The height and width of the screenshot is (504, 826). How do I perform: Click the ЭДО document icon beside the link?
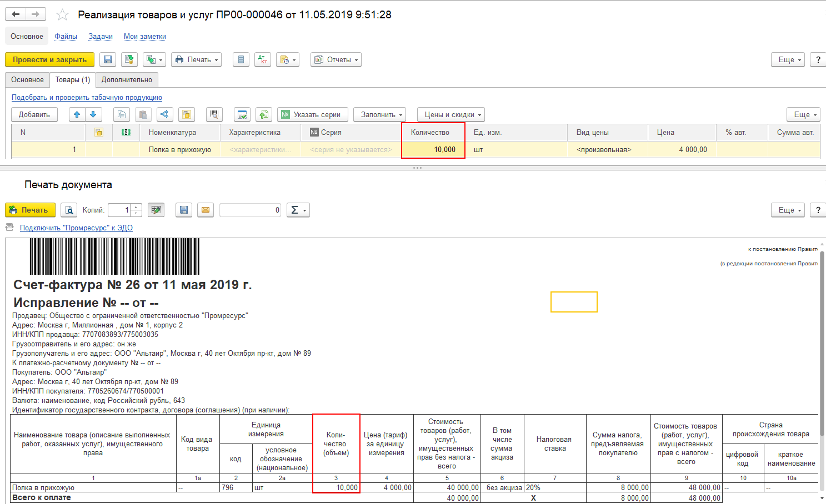tap(9, 227)
